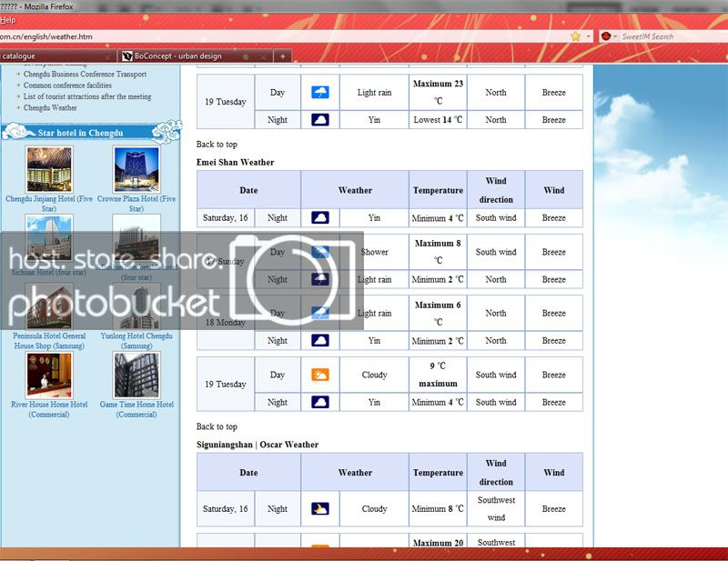Image resolution: width=728 pixels, height=561 pixels.
Task: Open Game Time Home Hotel (Commercial) link
Action: click(136, 409)
